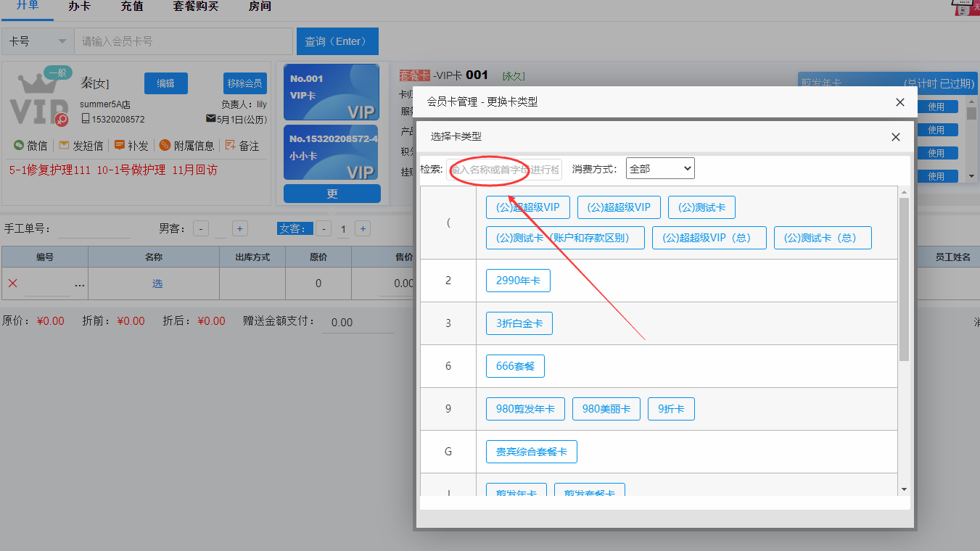980x551 pixels.
Task: Click the 一般 member level badge
Action: coord(57,72)
